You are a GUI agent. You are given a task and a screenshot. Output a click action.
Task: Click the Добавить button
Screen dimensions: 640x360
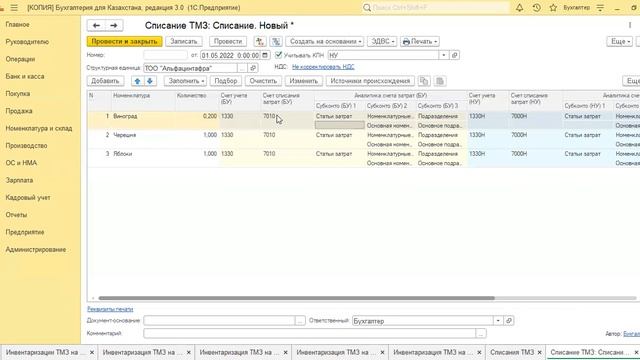click(105, 81)
